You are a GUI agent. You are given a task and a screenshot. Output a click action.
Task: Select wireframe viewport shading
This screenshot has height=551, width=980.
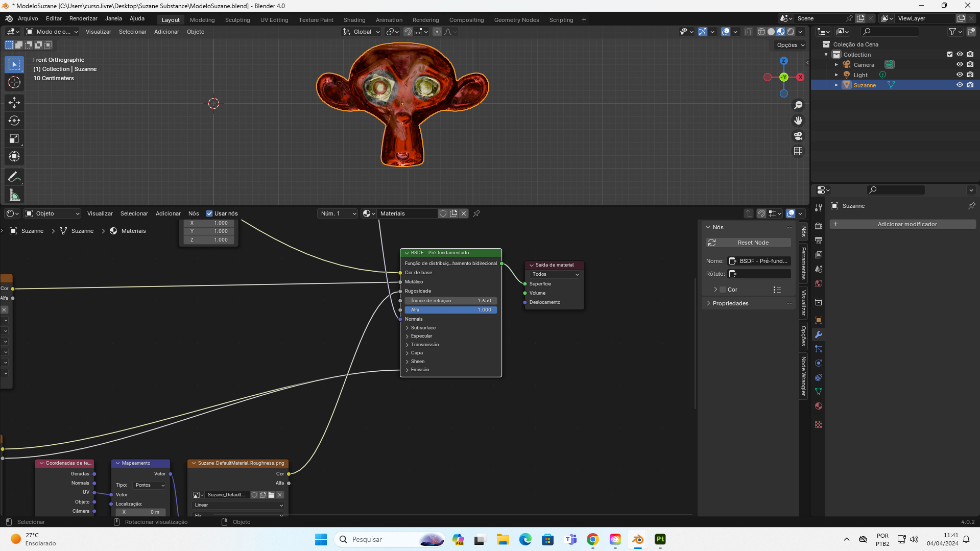click(x=761, y=32)
